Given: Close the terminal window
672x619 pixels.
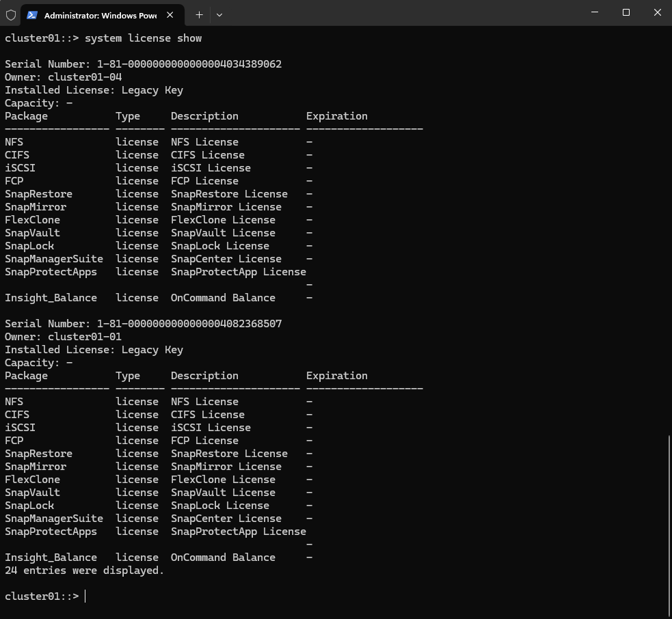Looking at the screenshot, I should coord(658,12).
